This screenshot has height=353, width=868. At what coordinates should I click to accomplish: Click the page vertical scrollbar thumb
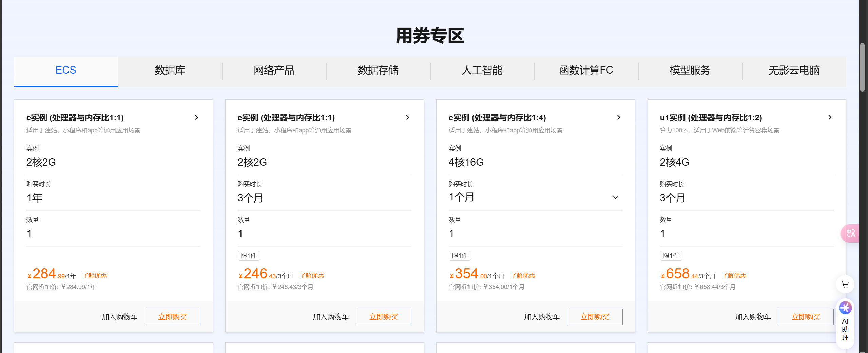(862, 67)
